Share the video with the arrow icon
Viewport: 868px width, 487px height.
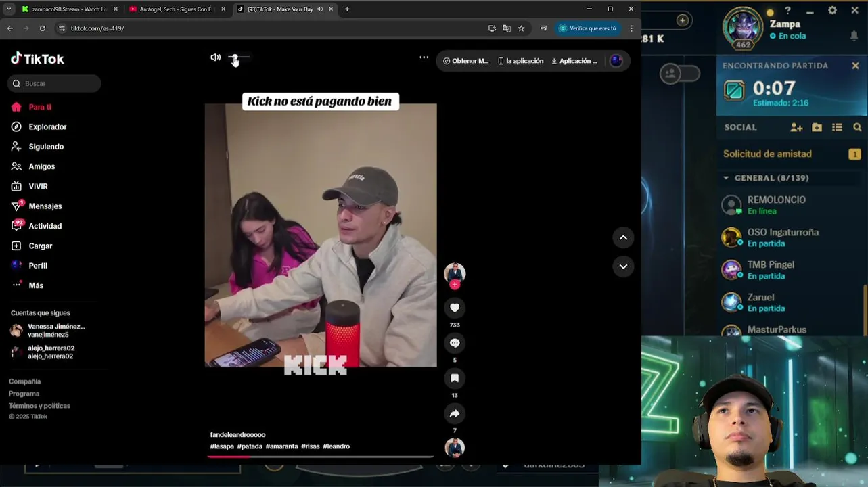point(455,413)
